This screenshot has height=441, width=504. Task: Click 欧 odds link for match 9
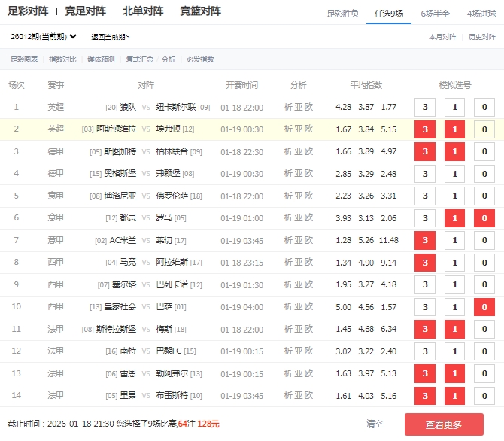(308, 285)
